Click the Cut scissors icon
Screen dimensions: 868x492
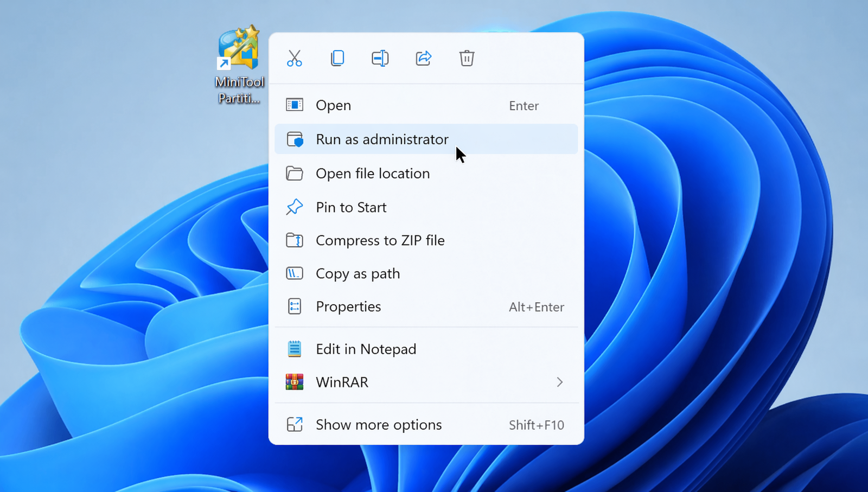(294, 58)
